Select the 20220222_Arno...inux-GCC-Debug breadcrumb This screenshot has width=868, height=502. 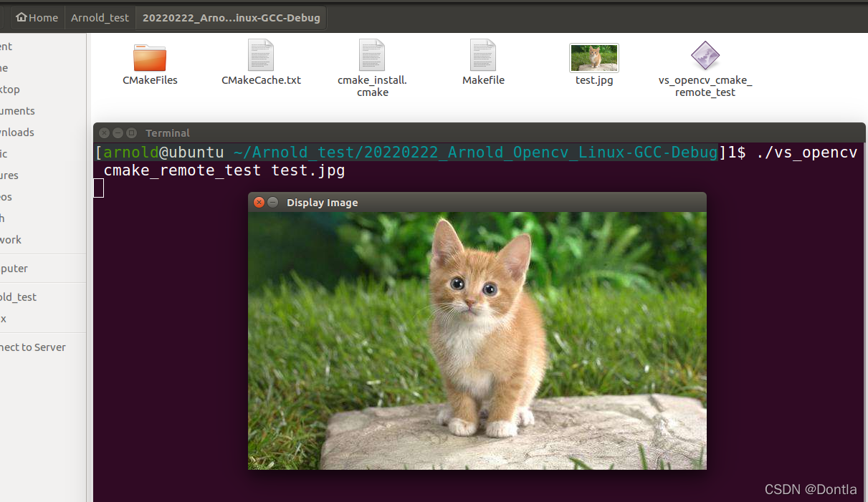pos(231,17)
